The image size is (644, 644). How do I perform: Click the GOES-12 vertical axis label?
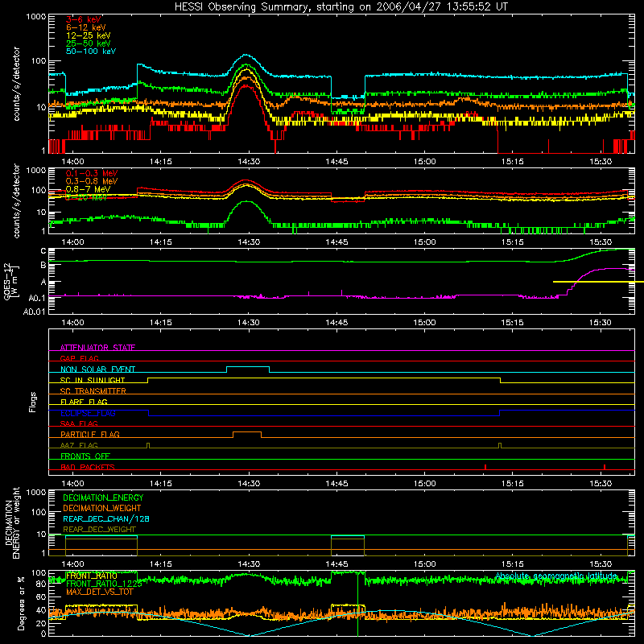(11, 281)
